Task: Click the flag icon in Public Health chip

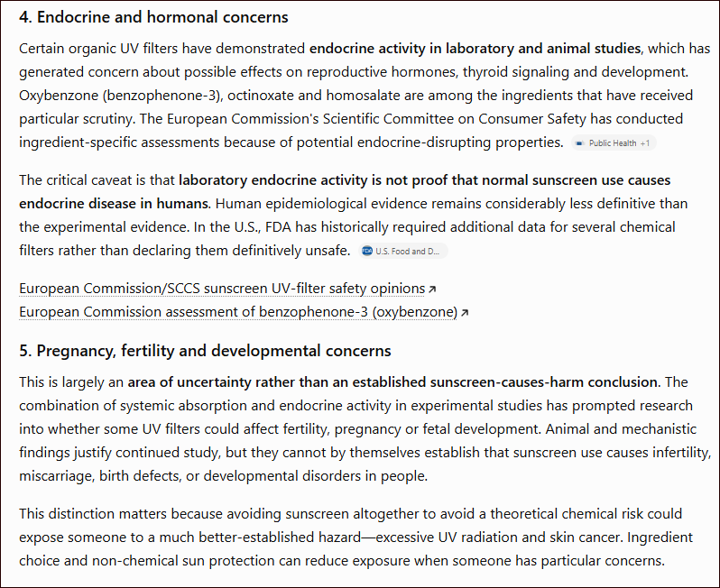Action: [579, 143]
